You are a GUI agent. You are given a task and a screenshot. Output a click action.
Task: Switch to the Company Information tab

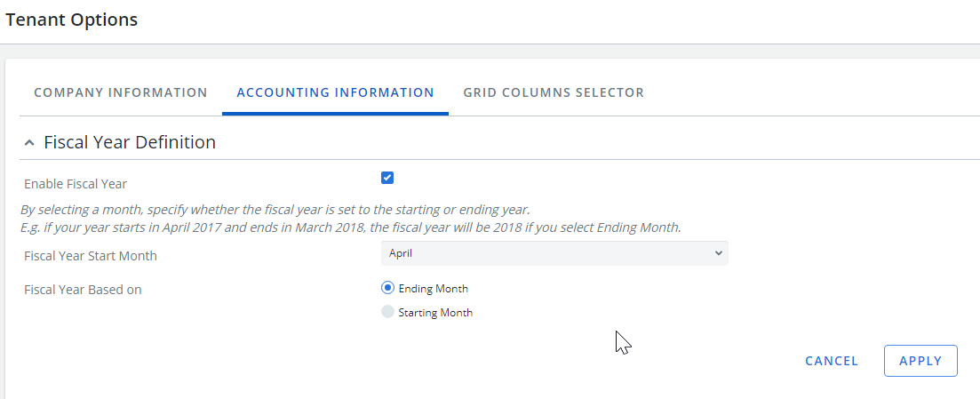pyautogui.click(x=121, y=92)
